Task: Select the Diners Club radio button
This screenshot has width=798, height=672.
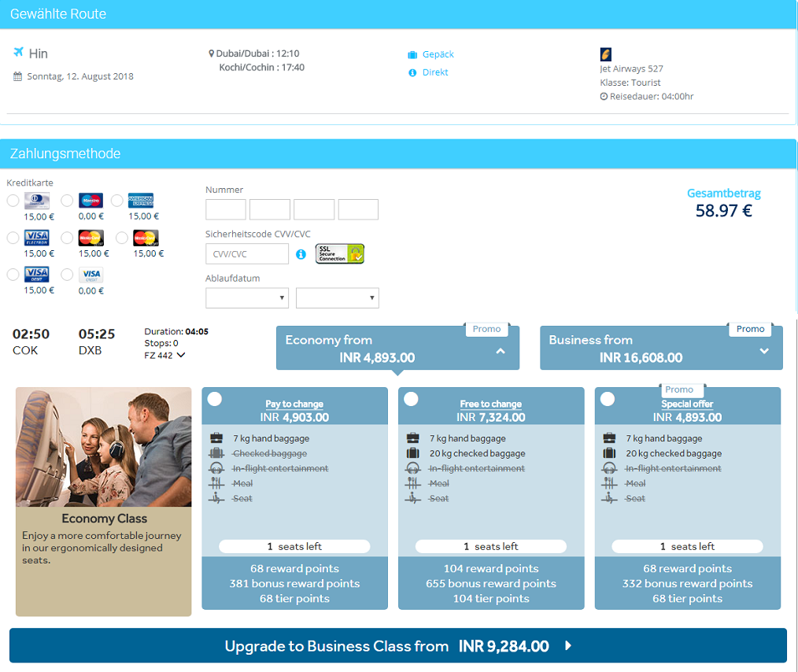Action: point(13,201)
